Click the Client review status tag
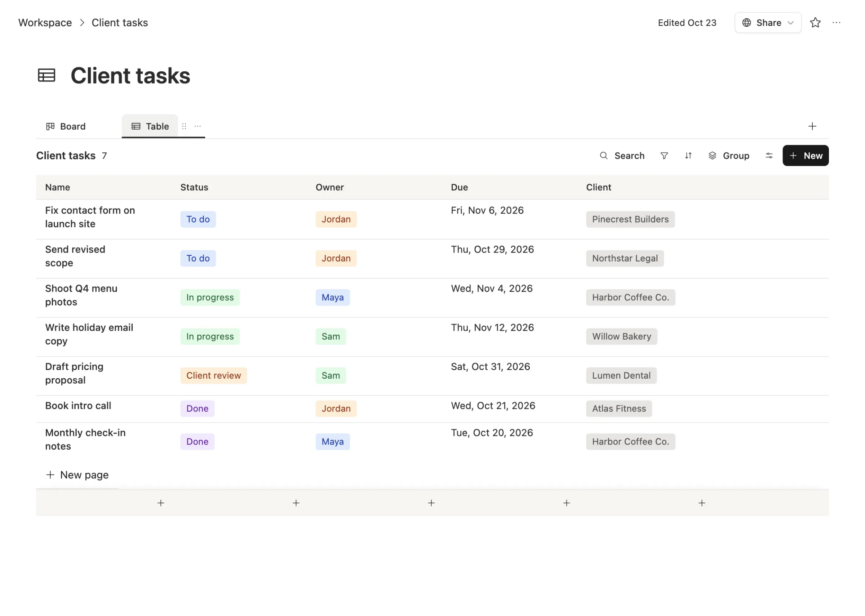Viewport: 865px width, 616px height. click(x=214, y=376)
